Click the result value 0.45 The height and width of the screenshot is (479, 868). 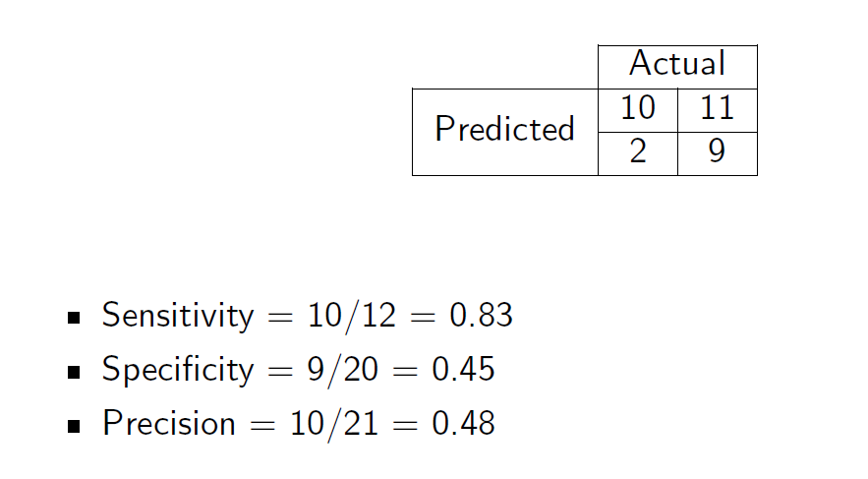(x=463, y=370)
